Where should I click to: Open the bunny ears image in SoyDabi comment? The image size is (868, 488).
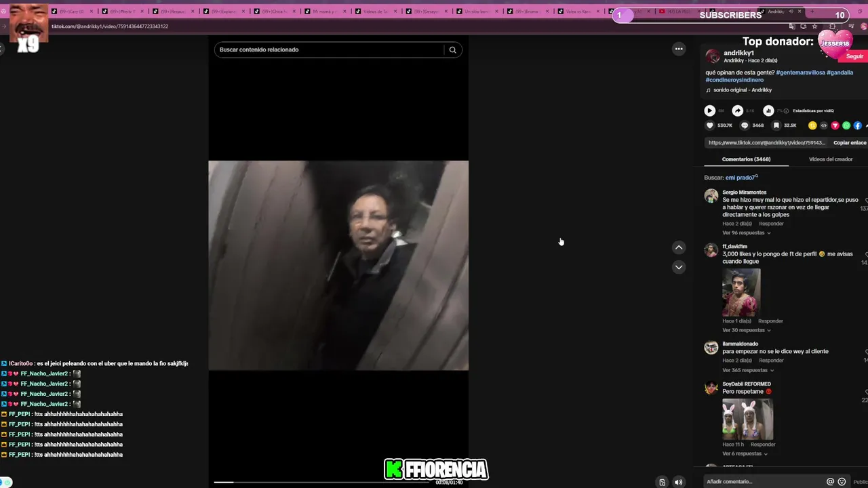pos(747,419)
